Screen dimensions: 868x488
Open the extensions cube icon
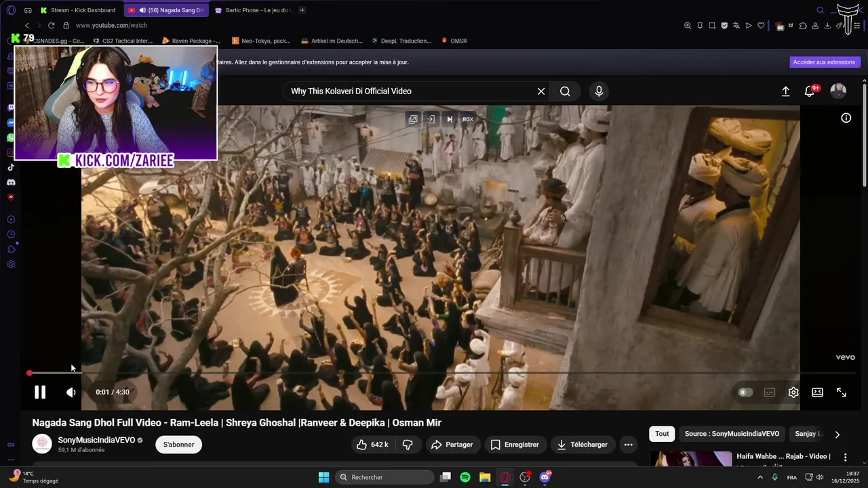point(803,26)
